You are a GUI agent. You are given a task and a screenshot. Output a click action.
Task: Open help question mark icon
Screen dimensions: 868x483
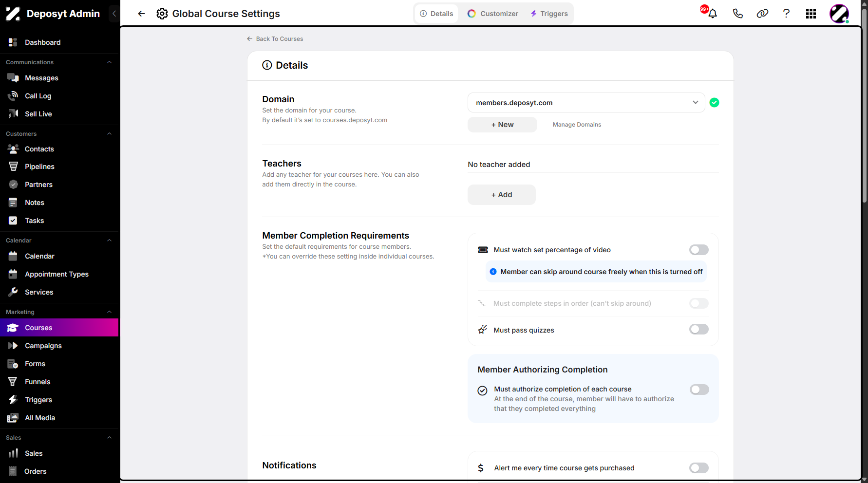(786, 14)
